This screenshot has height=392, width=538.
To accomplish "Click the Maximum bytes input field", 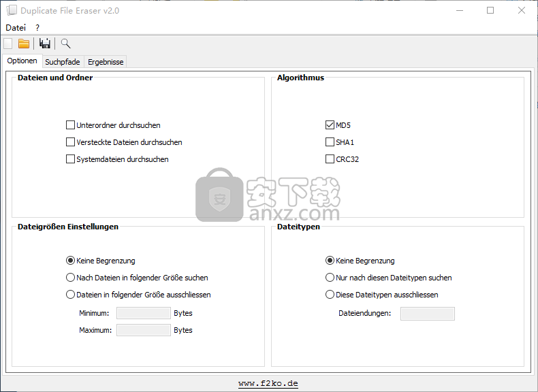I will coord(144,330).
